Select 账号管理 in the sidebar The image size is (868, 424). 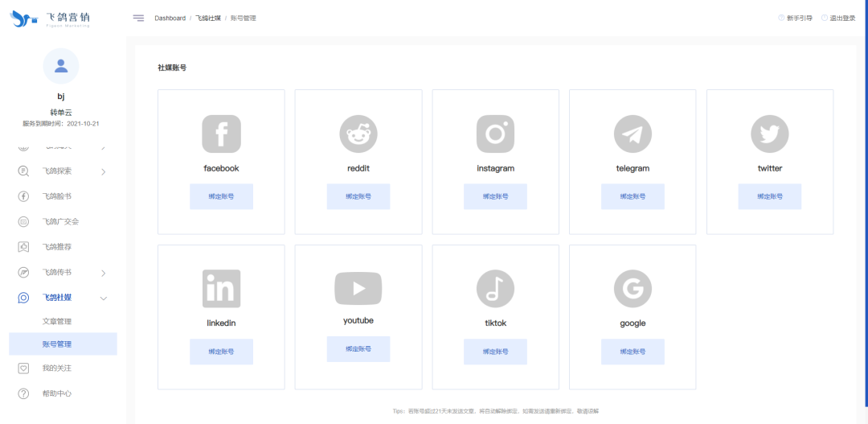click(63, 344)
